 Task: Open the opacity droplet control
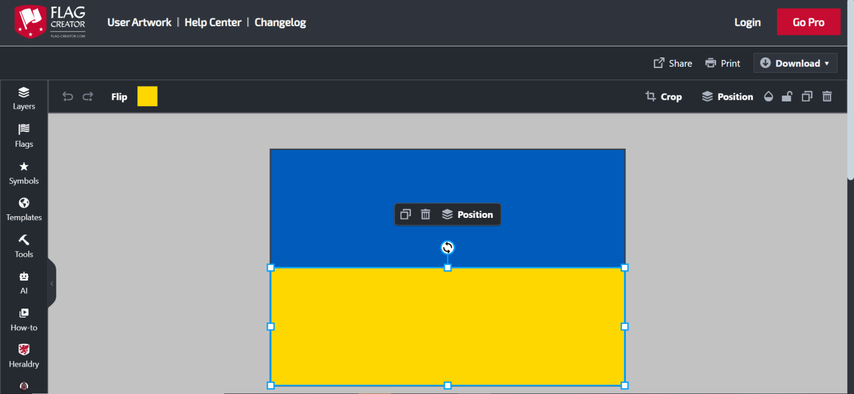(768, 96)
